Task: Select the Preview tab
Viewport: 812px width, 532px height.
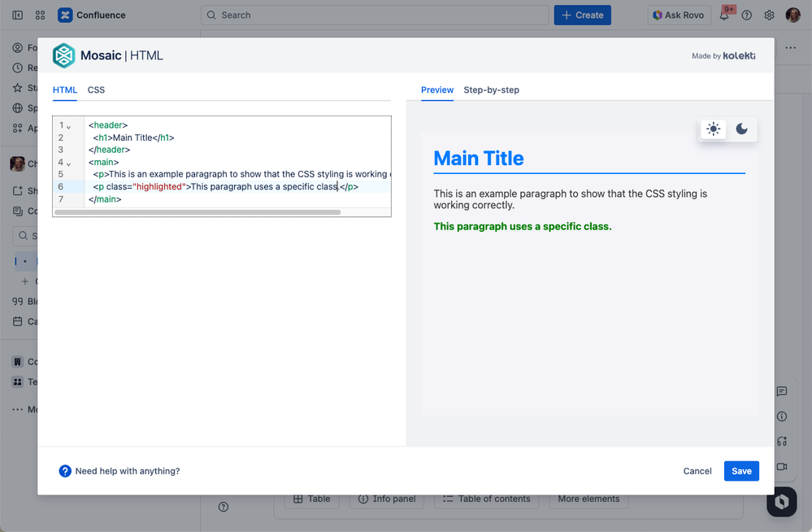Action: [437, 89]
